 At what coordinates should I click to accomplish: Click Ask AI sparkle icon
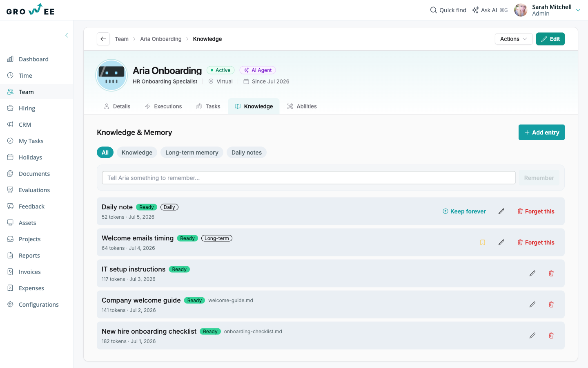coord(475,10)
